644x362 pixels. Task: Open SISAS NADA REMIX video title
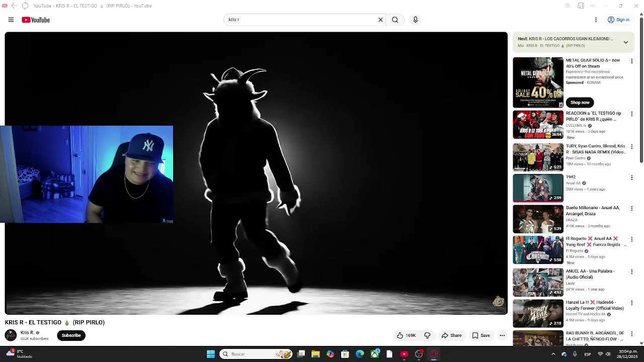coord(596,149)
